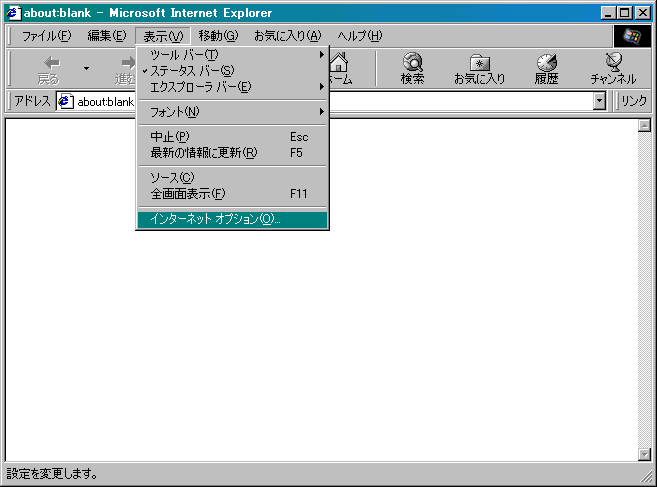Screen dimensions: 657x487
Task: Toggle the ステータス バー(S) checked item
Action: (x=232, y=71)
